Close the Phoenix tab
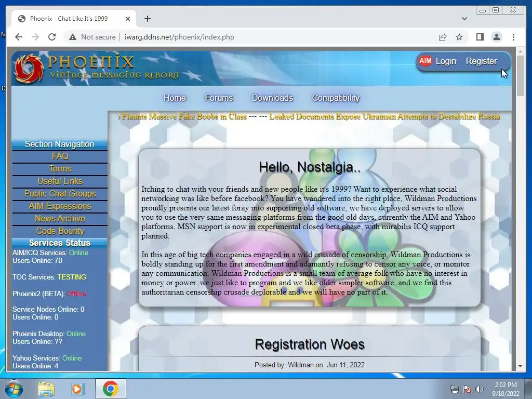 click(x=128, y=19)
